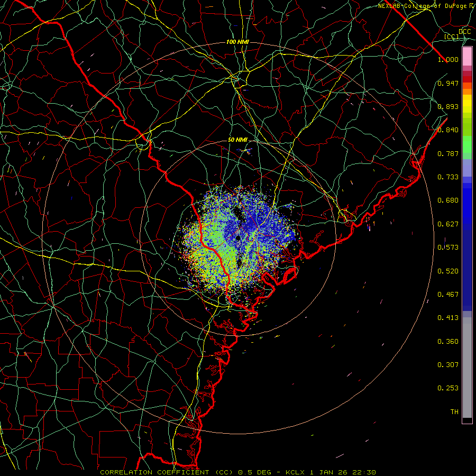The height and width of the screenshot is (476, 476).
Task: Click the 0.307 color scale label
Action: 448,365
